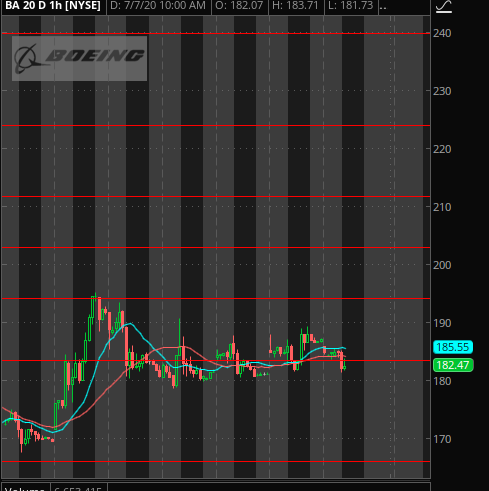Click the last green candle near 182.47

344,368
